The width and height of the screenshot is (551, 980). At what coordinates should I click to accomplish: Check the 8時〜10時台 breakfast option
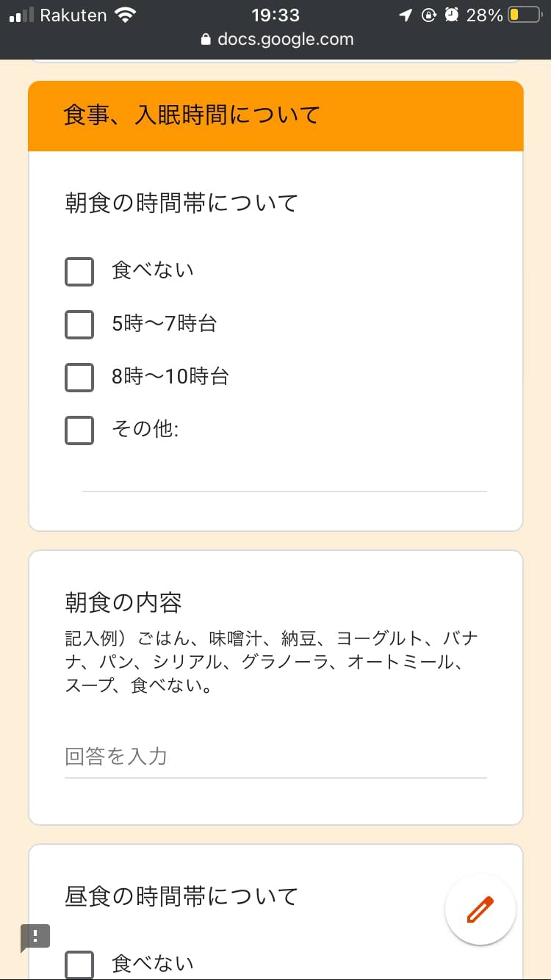[79, 377]
